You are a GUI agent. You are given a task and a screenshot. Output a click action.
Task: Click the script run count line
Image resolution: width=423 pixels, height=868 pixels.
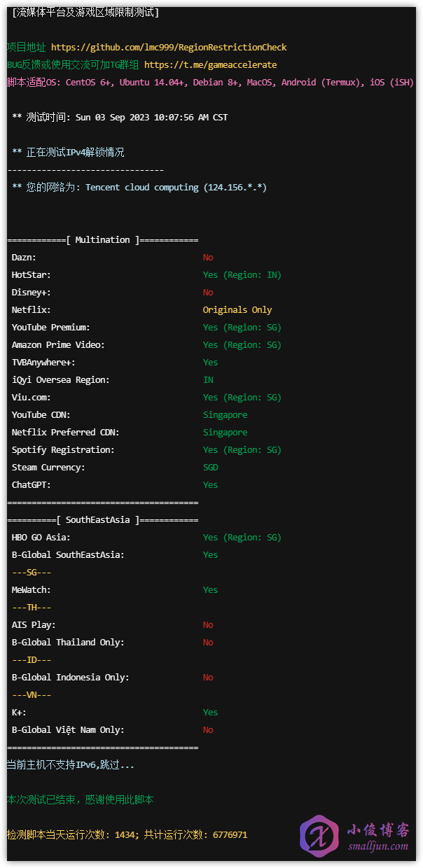pyautogui.click(x=127, y=834)
